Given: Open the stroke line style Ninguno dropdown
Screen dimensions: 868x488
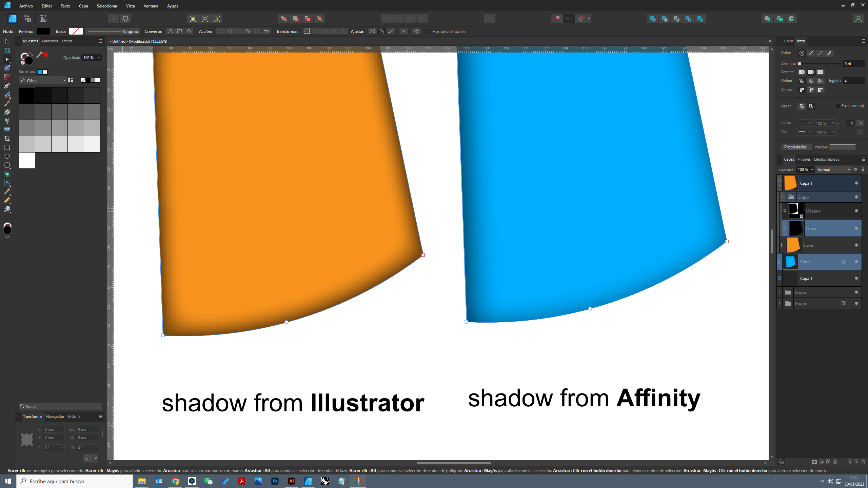Looking at the screenshot, I should [x=113, y=32].
